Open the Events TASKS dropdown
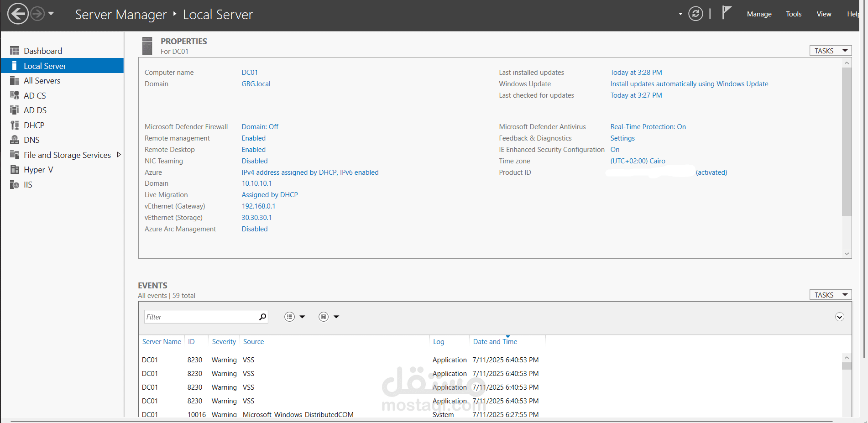Screen dimensions: 868x423 [x=830, y=295]
